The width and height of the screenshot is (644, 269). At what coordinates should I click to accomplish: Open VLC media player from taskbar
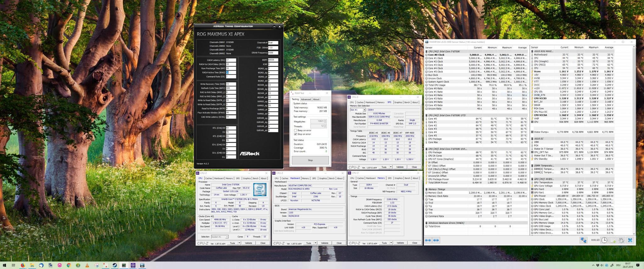(x=87, y=265)
